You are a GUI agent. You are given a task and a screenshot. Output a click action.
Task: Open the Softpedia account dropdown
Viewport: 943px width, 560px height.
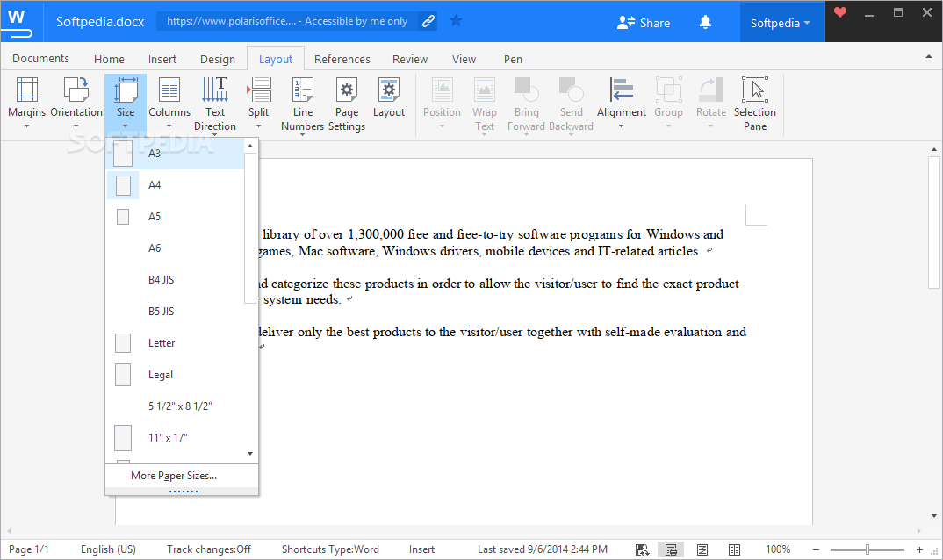780,23
